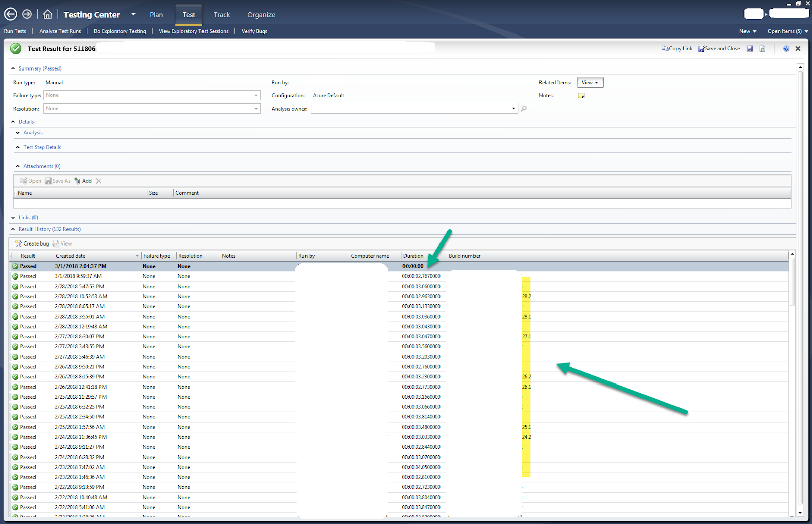
Task: Open the Resolution dropdown
Action: 256,108
